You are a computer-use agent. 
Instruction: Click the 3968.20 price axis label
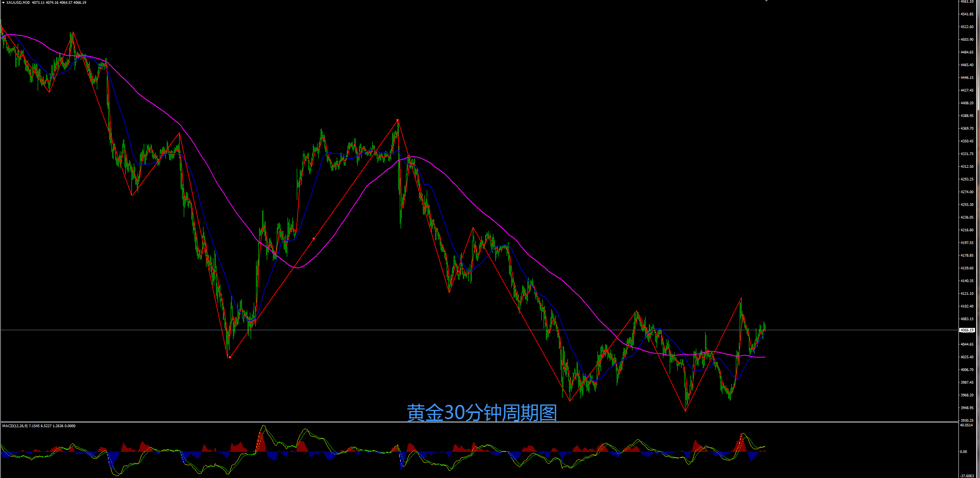967,395
